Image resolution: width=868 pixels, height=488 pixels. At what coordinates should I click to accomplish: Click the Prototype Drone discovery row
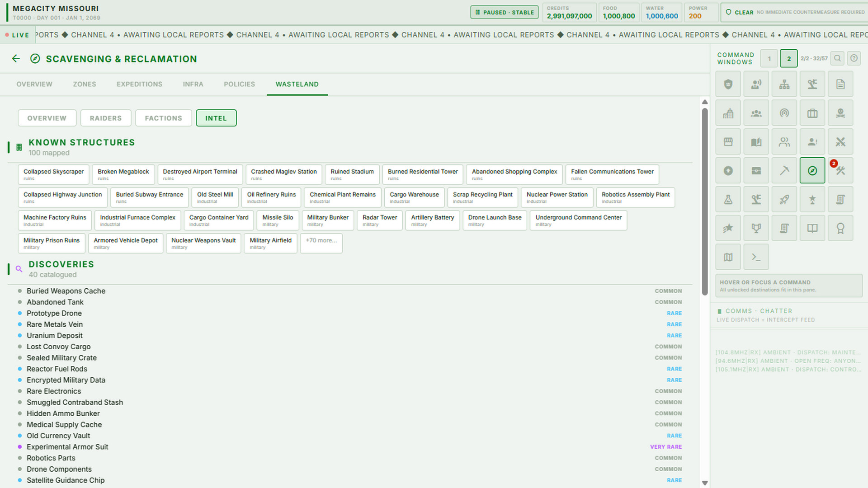tap(350, 313)
